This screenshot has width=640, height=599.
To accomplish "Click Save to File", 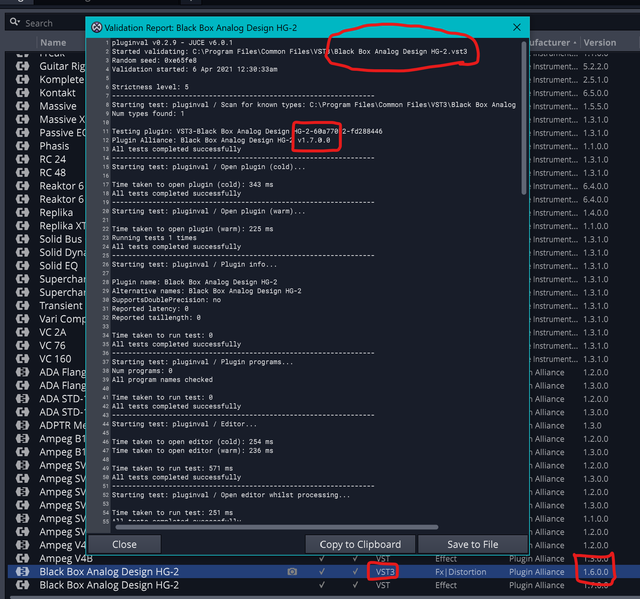I will pos(473,544).
